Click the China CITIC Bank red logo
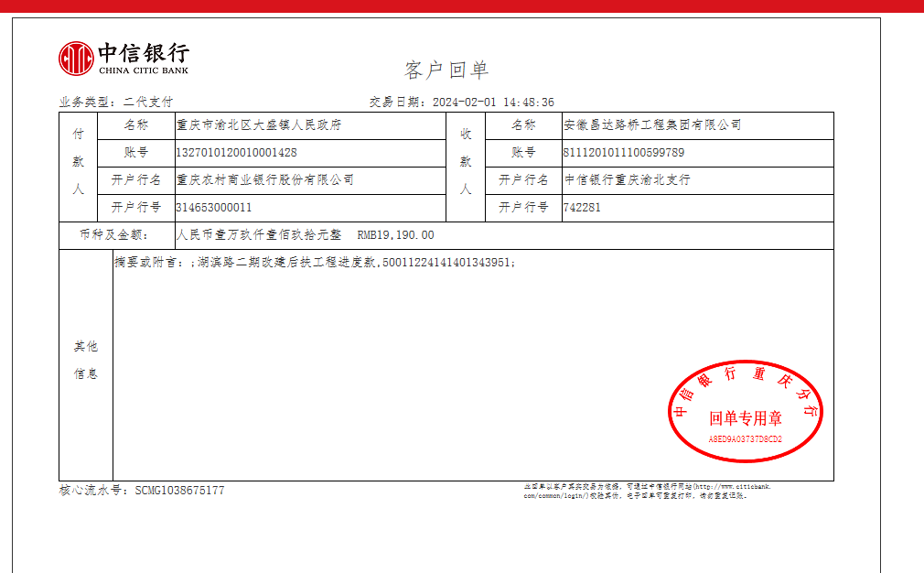Screen dimensions: 924x573 (x=76, y=59)
